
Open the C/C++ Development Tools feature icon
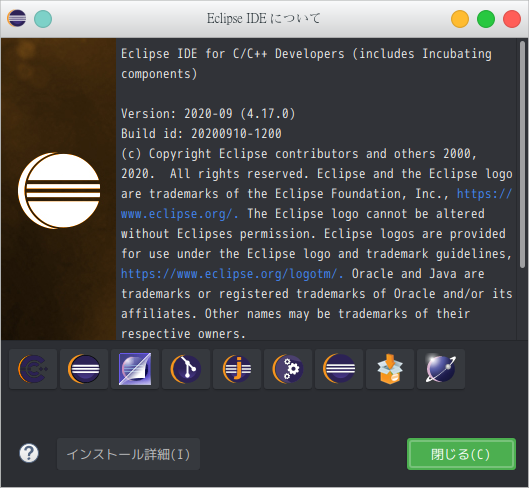point(33,369)
